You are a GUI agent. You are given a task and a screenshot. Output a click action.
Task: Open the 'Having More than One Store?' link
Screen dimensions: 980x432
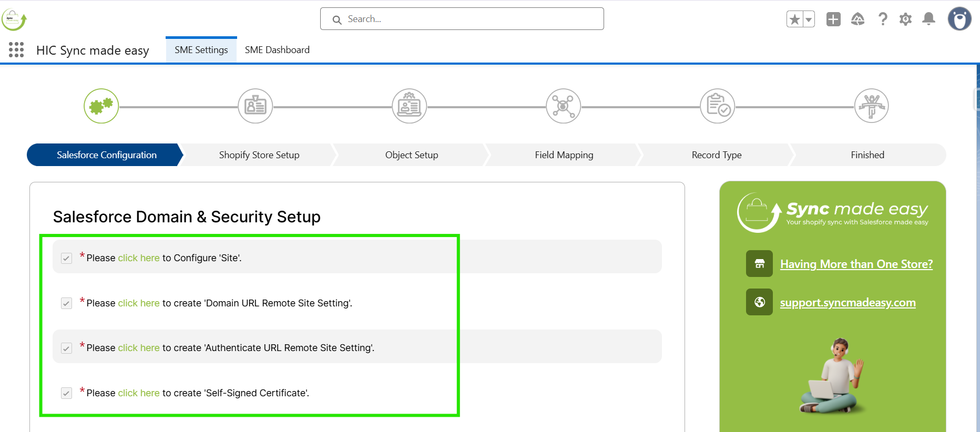pos(856,264)
